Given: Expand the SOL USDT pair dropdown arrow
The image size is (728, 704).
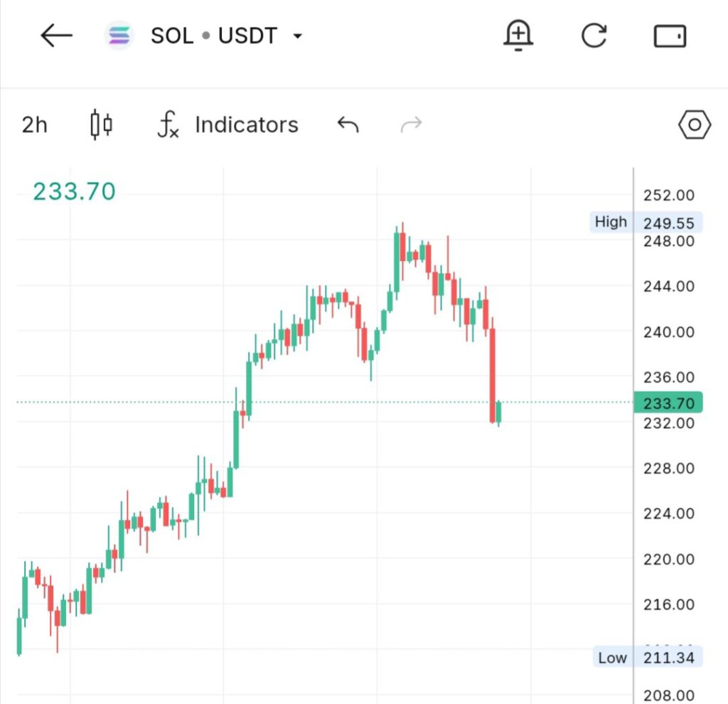Looking at the screenshot, I should [298, 36].
